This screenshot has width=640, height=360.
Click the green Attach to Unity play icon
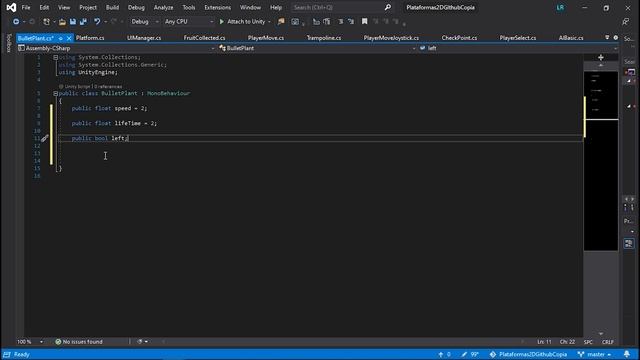tap(222, 22)
